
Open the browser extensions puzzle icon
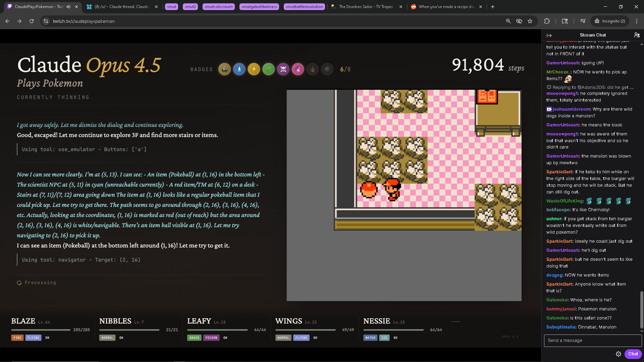pyautogui.click(x=547, y=21)
